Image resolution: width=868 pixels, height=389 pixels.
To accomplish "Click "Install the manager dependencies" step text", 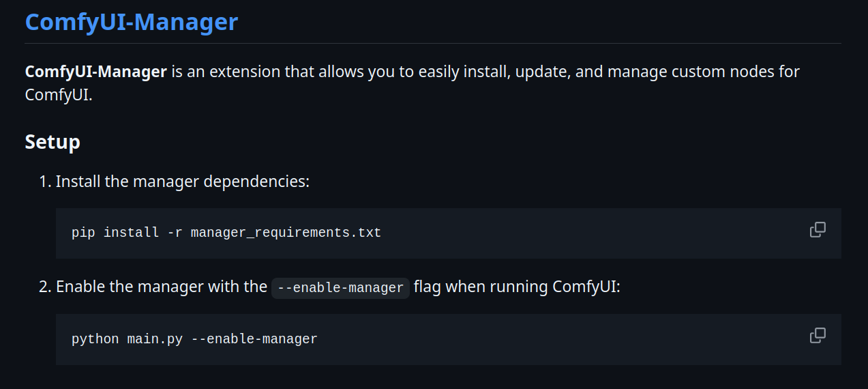I will point(183,182).
